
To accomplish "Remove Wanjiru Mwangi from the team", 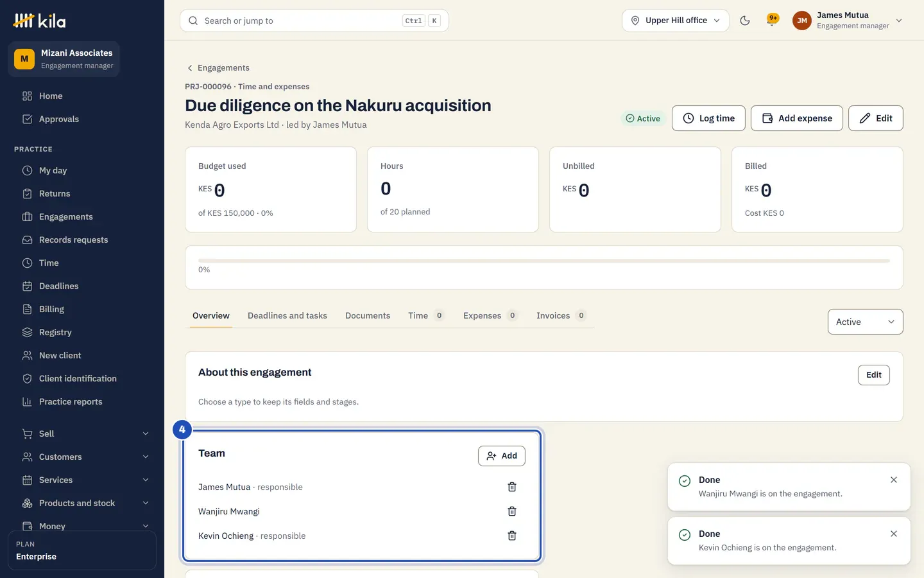I will tap(512, 511).
